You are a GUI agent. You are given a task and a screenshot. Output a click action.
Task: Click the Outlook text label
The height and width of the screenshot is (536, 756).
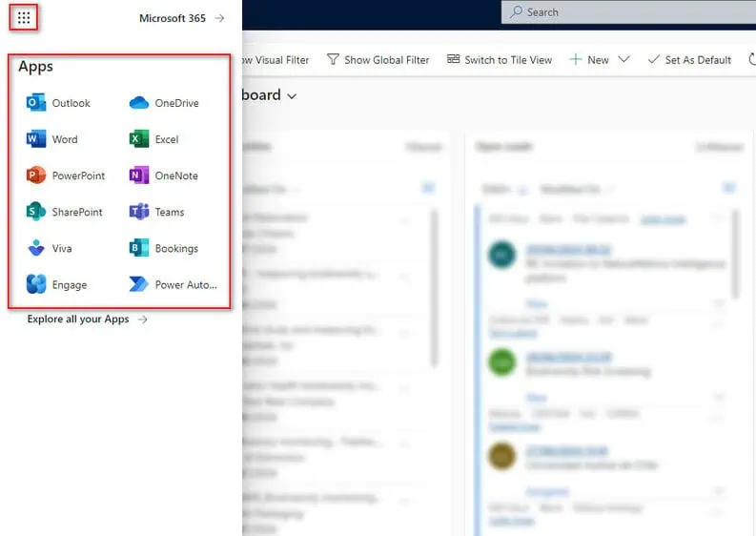[x=71, y=103]
